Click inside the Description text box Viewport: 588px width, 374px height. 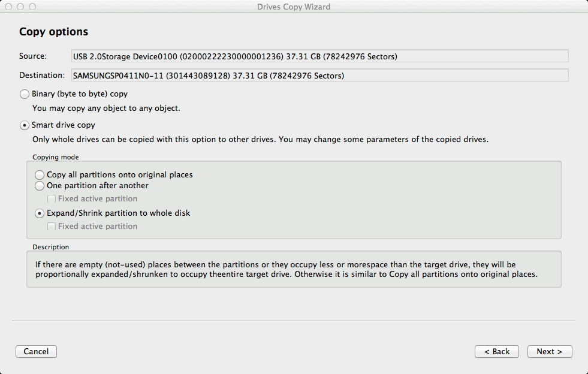[x=294, y=269]
